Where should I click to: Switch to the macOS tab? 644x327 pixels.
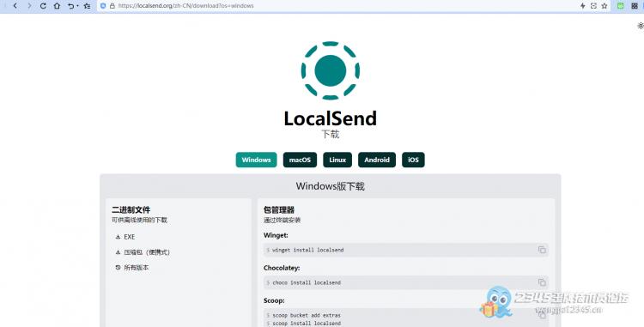click(x=300, y=160)
